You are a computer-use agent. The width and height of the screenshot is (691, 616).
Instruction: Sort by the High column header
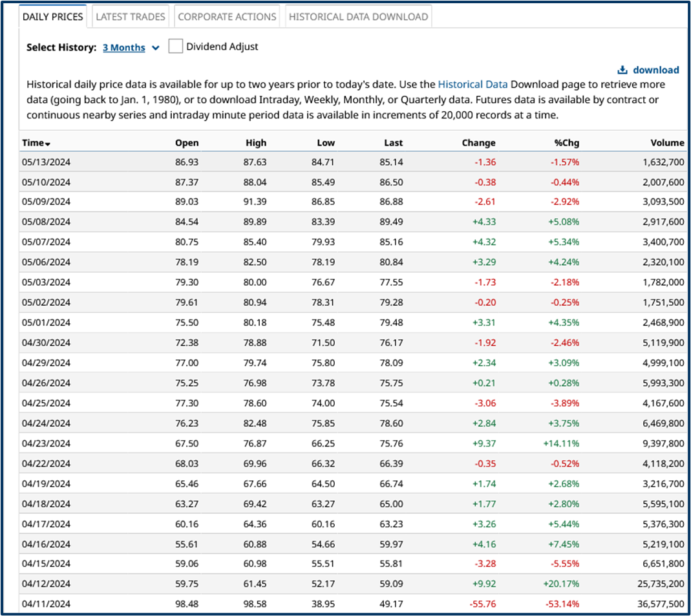(x=256, y=143)
